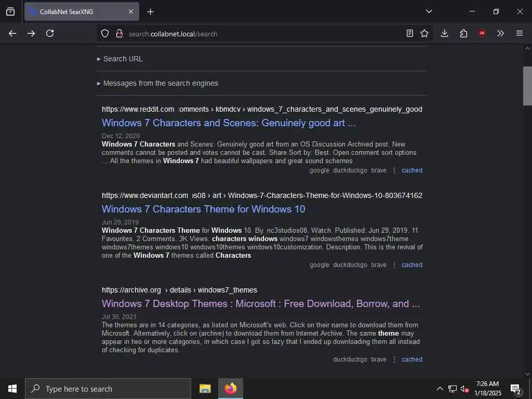Open the Firefox application menu
The image size is (532, 399).
pyautogui.click(x=520, y=33)
